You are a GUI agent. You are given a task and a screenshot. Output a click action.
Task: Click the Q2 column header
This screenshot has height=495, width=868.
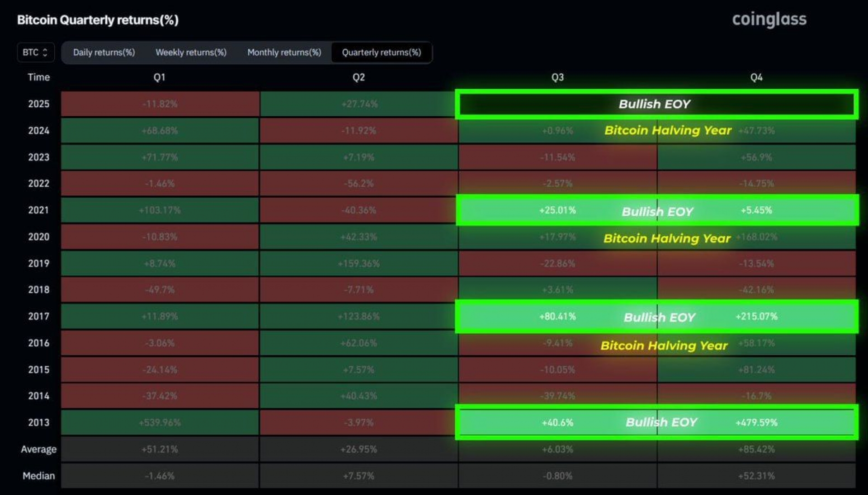coord(359,77)
